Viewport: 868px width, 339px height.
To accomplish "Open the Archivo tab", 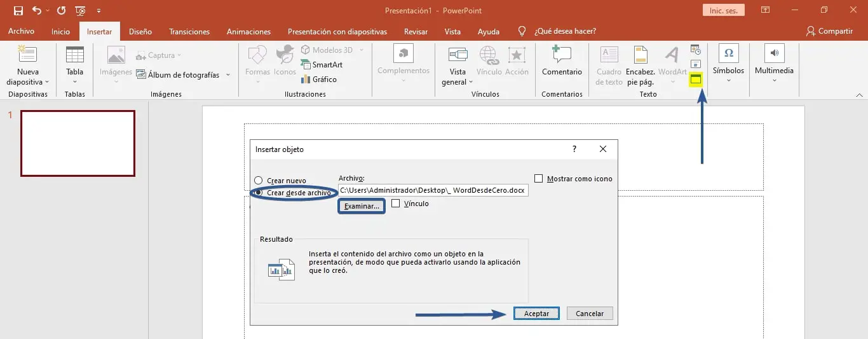I will (x=21, y=31).
